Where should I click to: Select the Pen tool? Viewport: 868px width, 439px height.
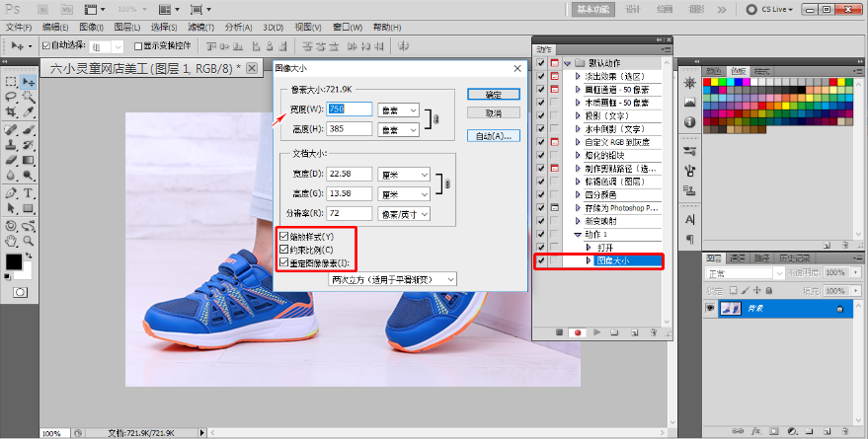coord(11,192)
